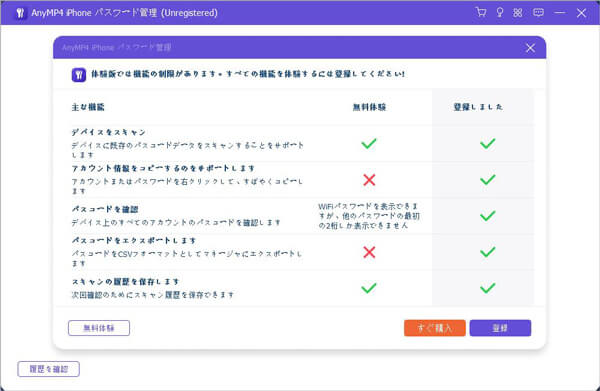This screenshot has width=600, height=391.
Task: Click the lightbulb register key icon
Action: pyautogui.click(x=499, y=12)
